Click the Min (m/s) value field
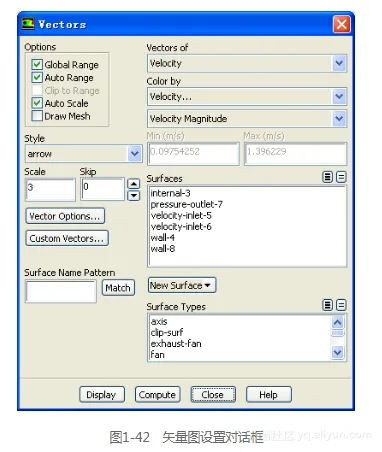Viewport: 382px width, 452px height. click(x=193, y=154)
